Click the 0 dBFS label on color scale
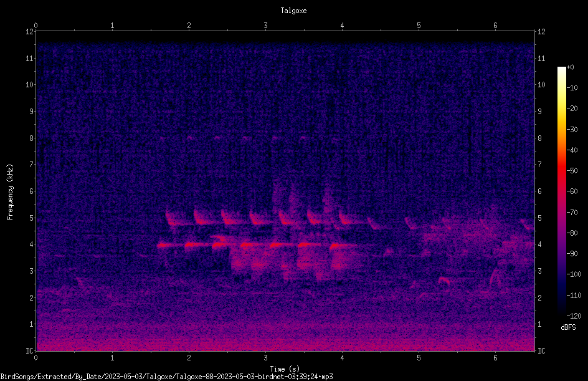Image resolution: width=588 pixels, height=381 pixels. click(x=571, y=67)
